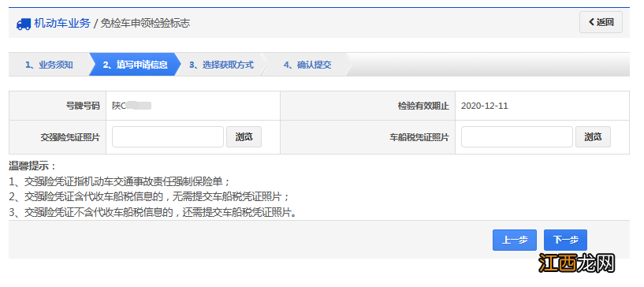644x287 pixels.
Task: Click 浏览 next to 车船税凭证照片
Action: (x=593, y=137)
